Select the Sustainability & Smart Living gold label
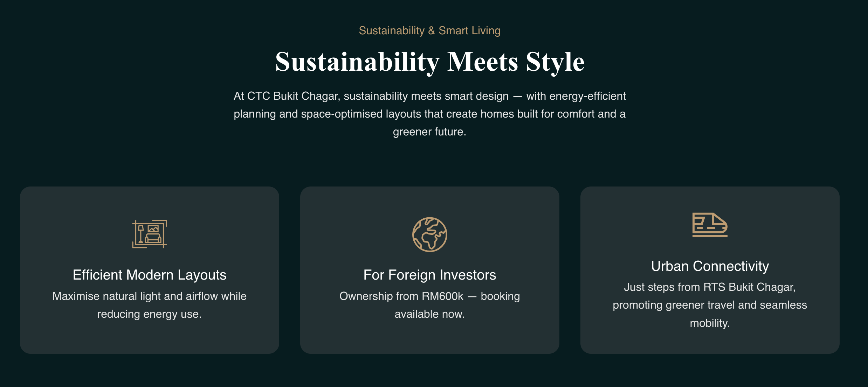Viewport: 868px width, 387px height. tap(429, 31)
